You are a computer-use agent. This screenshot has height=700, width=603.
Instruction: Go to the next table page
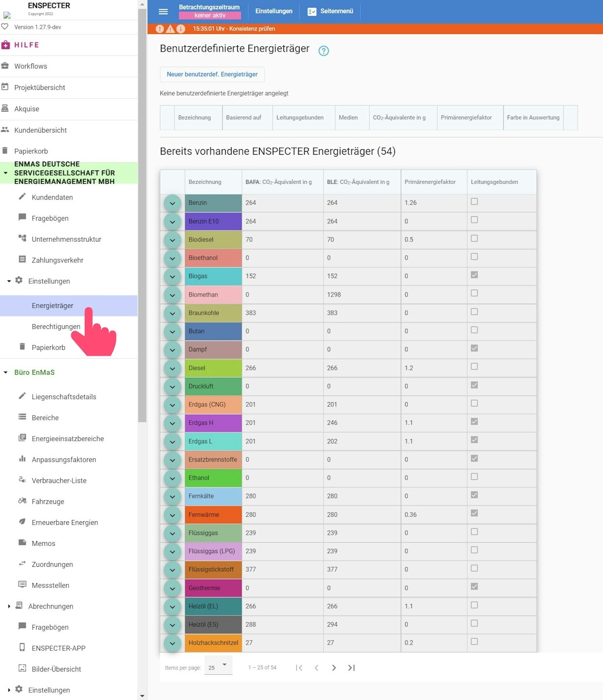tap(334, 668)
